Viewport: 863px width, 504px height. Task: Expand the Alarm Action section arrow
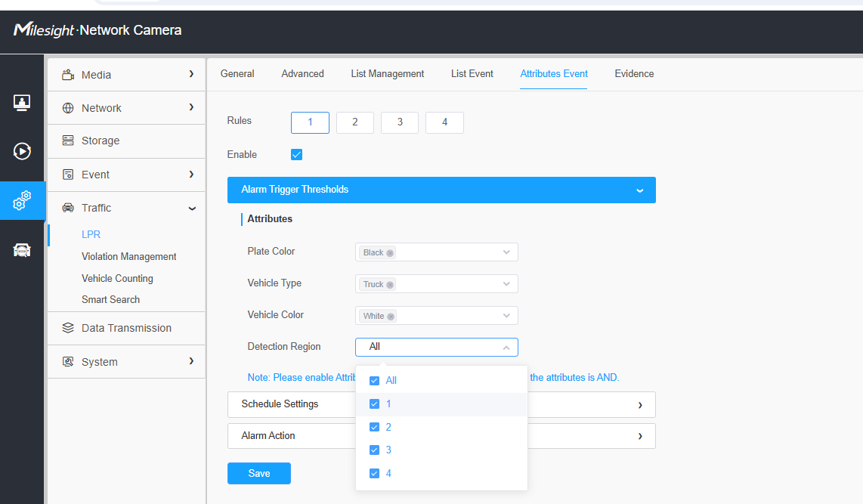point(640,436)
